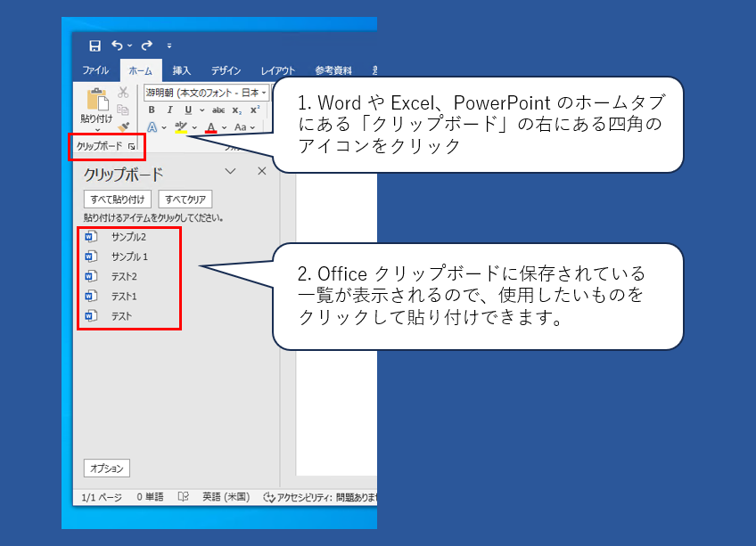Screen dimensions: 756x546
Task: Select the Format Painter brush icon
Action: point(124,126)
